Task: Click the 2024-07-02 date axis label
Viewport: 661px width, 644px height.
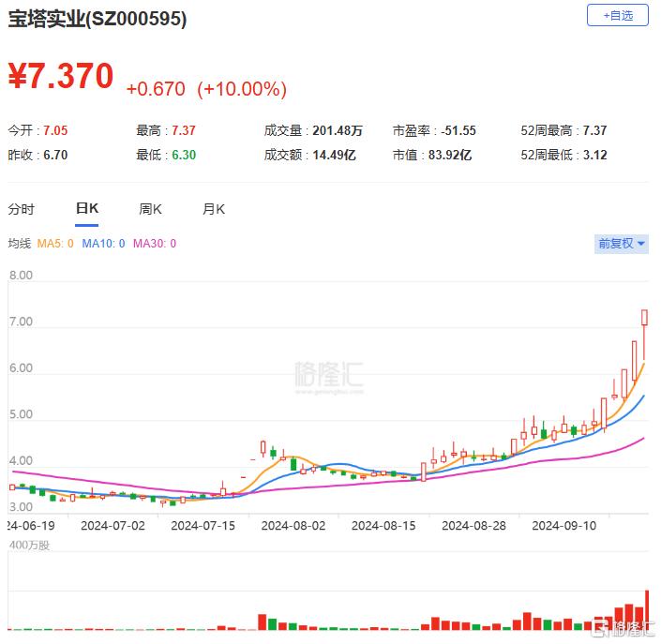Action: pyautogui.click(x=113, y=526)
